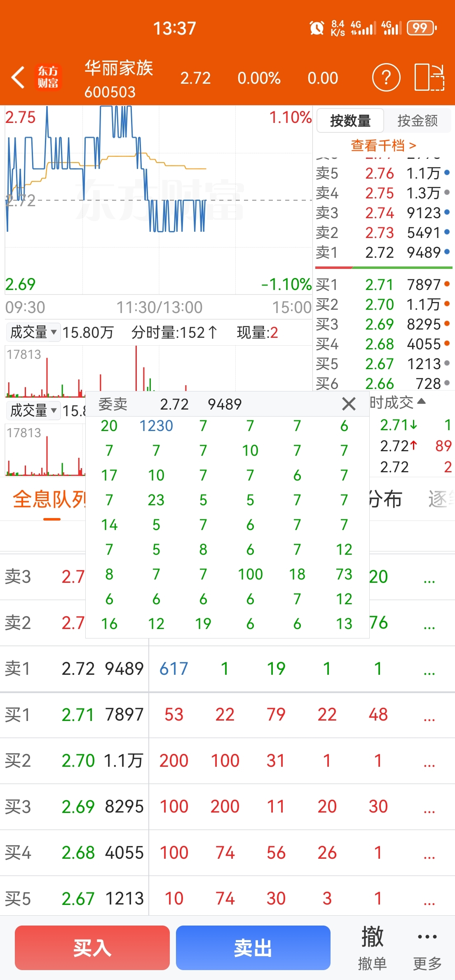Switch to split-screen layout icon
Image resolution: width=455 pixels, height=980 pixels.
429,77
